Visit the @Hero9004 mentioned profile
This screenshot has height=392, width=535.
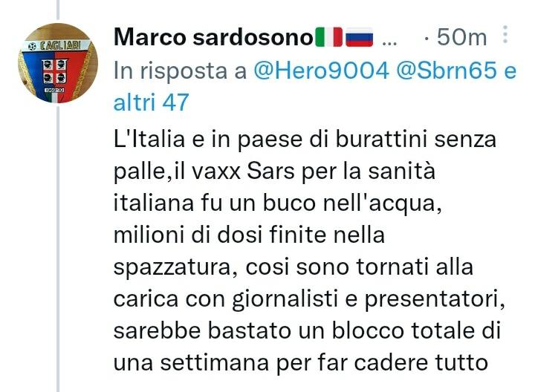321,71
